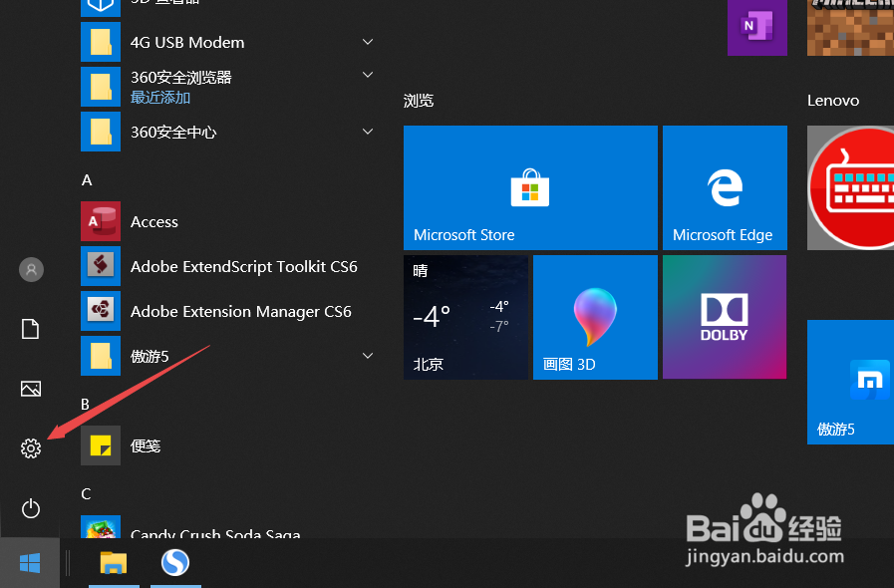The width and height of the screenshot is (894, 588).
Task: Open the 北京 weather tile
Action: point(465,317)
